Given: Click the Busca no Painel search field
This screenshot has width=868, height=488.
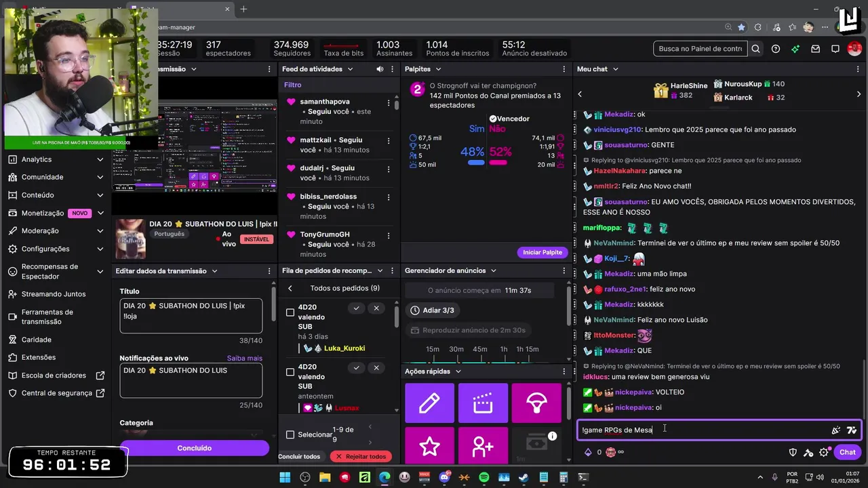Looking at the screenshot, I should (701, 49).
